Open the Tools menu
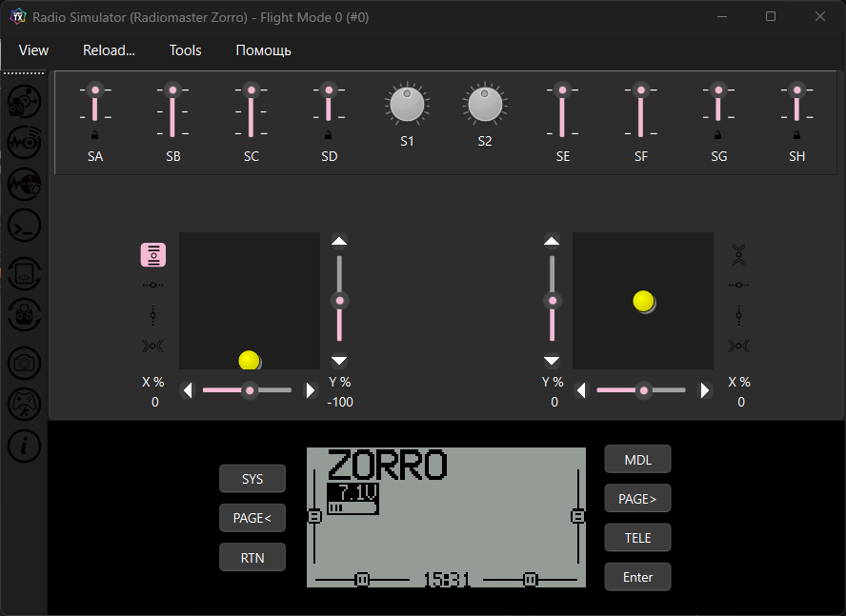 click(x=185, y=50)
